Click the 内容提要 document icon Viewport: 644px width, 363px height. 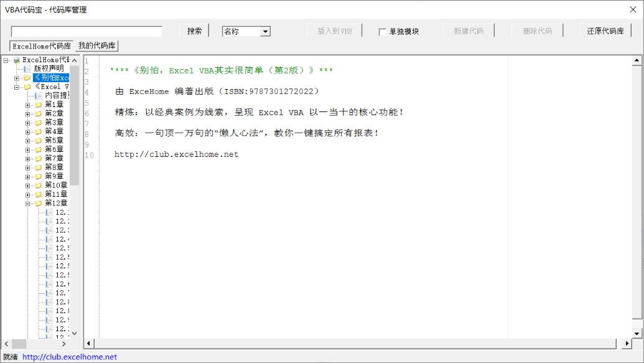point(39,96)
